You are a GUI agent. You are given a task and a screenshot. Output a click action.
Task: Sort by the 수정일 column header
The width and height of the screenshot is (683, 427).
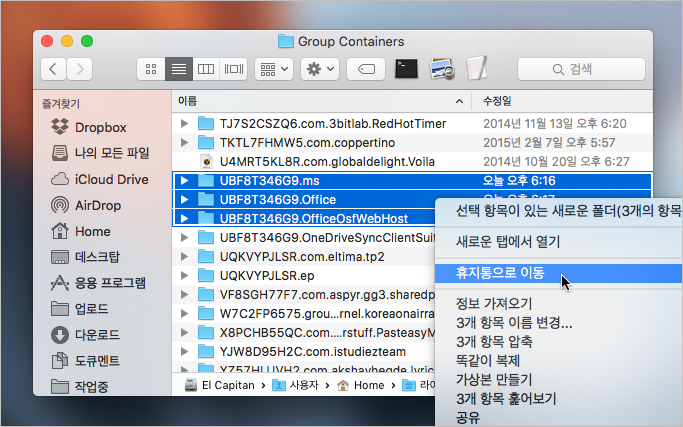pos(562,101)
